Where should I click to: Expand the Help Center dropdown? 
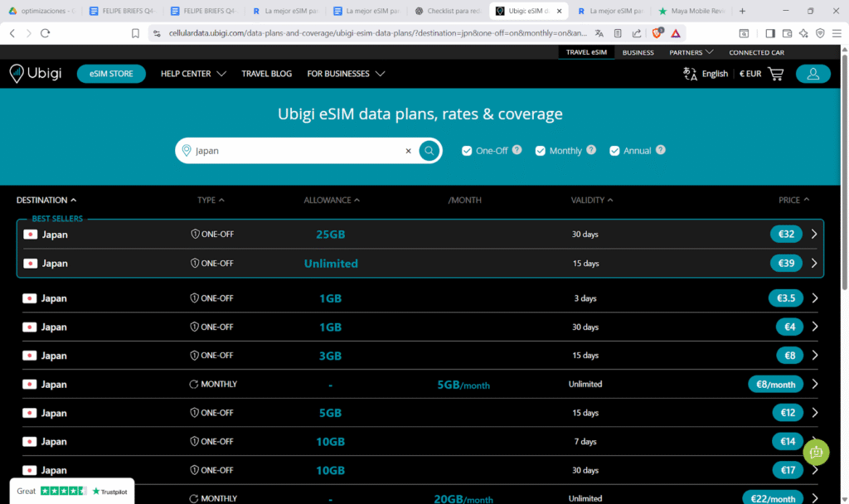[193, 74]
